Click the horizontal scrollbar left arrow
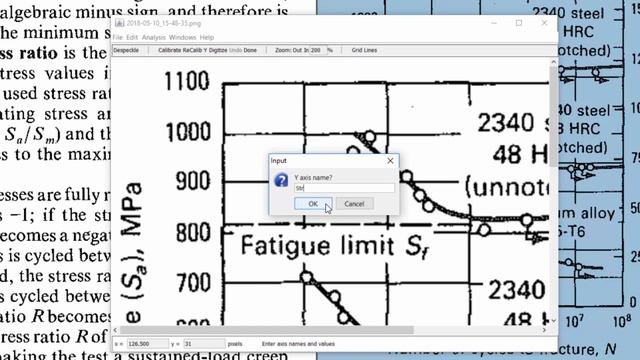Image resolution: width=640 pixels, height=360 pixels. tap(115, 330)
